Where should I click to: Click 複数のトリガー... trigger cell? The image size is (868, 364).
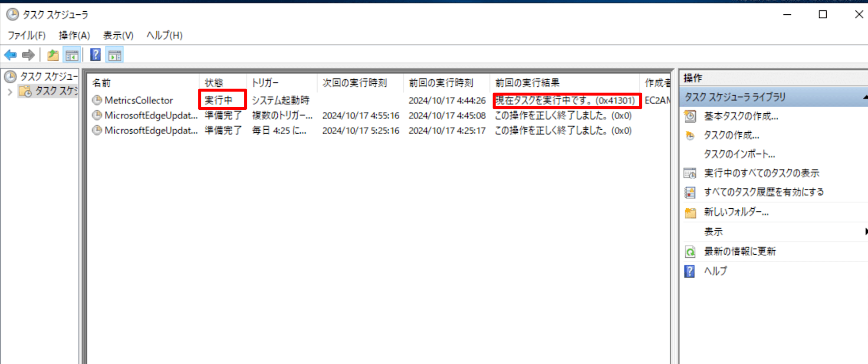coord(282,115)
